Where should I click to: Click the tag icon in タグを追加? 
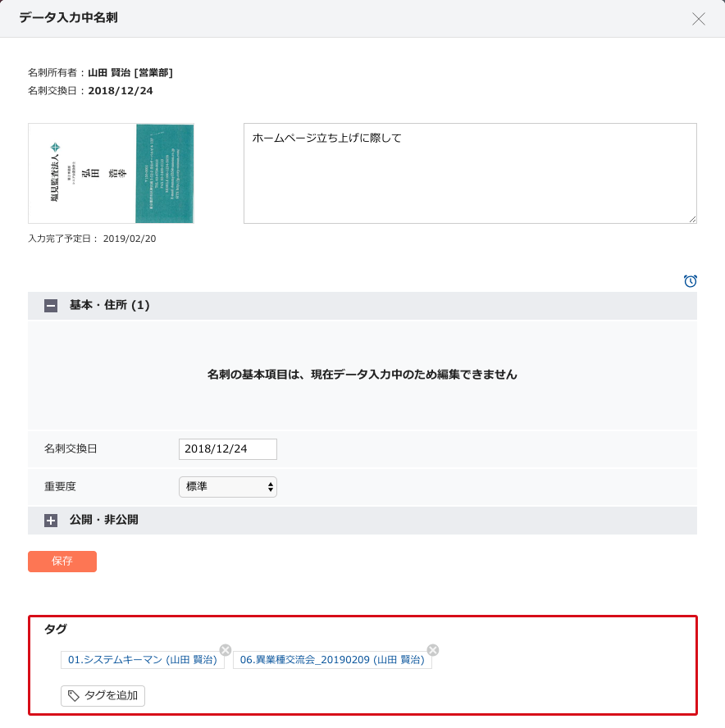[x=74, y=696]
